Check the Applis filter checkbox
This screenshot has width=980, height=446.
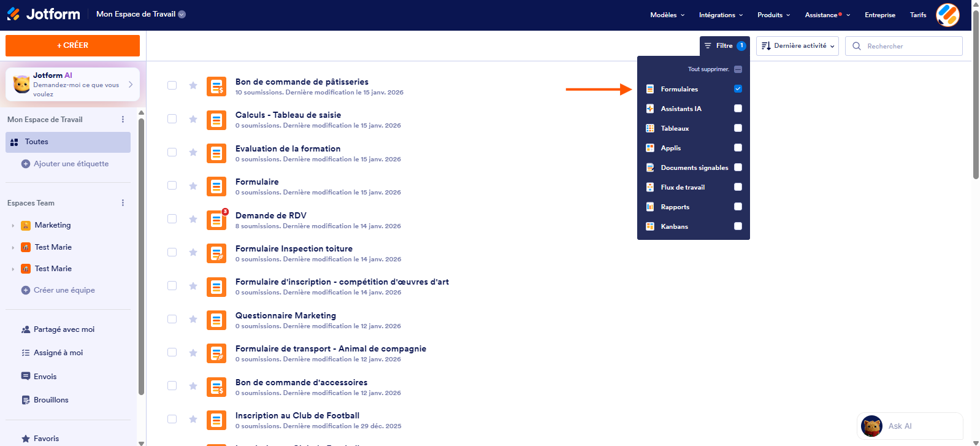(x=738, y=148)
